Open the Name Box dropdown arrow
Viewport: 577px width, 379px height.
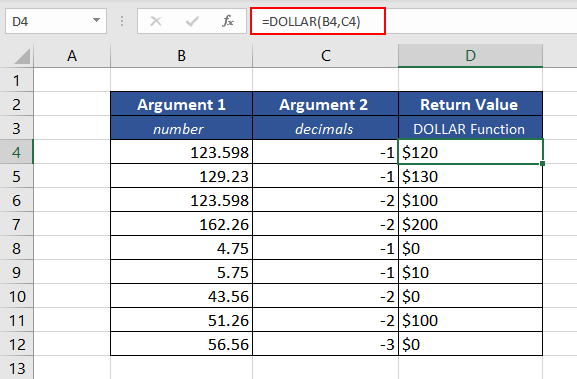click(x=96, y=20)
